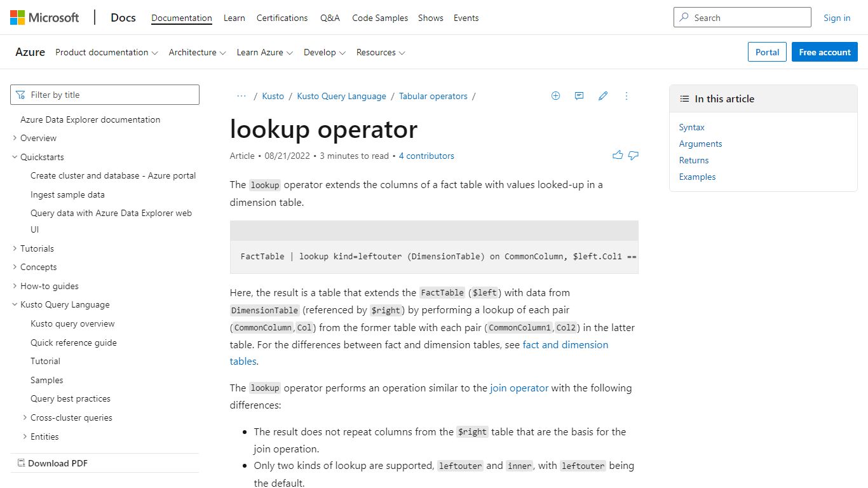Click the edit pencil icon

coord(603,96)
